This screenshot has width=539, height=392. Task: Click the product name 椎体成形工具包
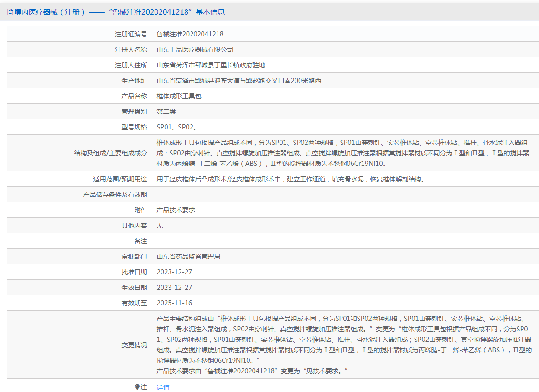[179, 96]
